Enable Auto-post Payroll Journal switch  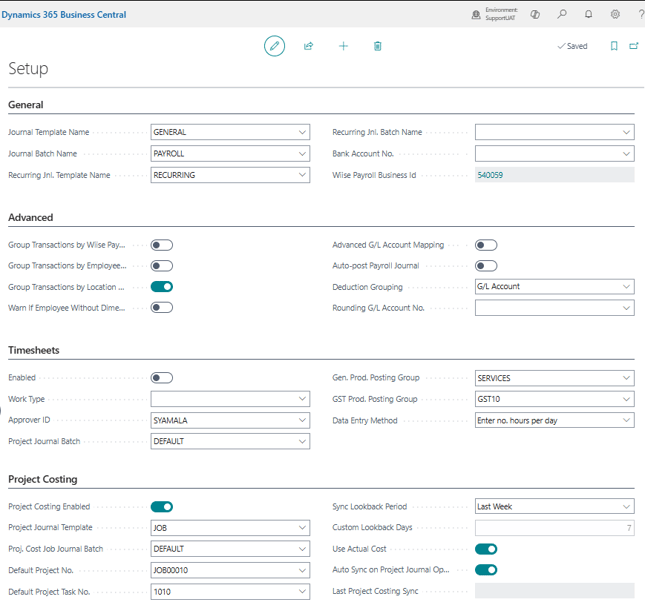pos(486,266)
